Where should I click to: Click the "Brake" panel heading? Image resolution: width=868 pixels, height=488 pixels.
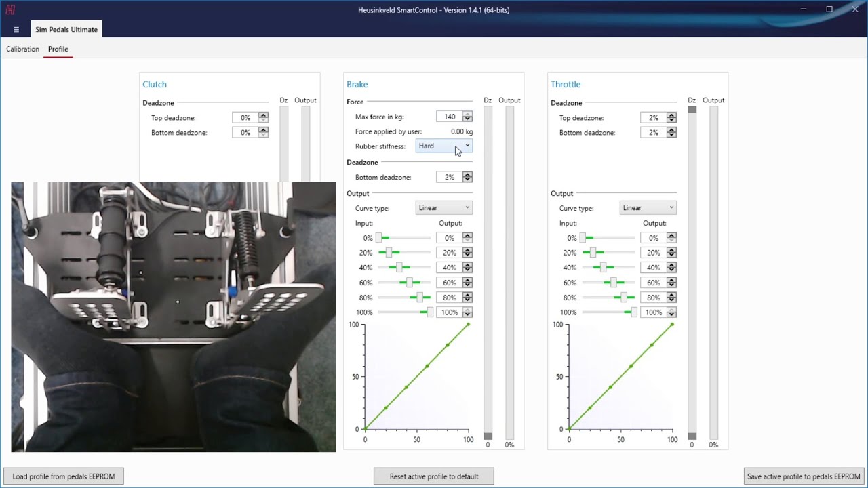click(357, 85)
